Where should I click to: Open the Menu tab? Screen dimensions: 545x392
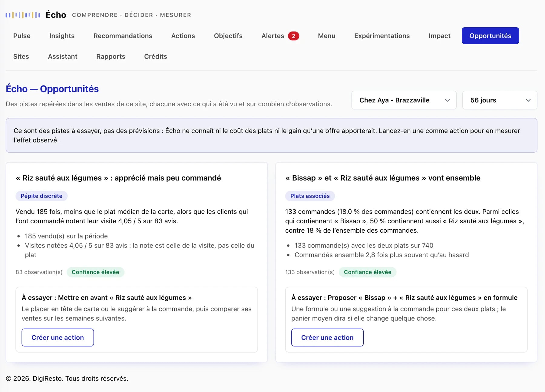pos(326,36)
